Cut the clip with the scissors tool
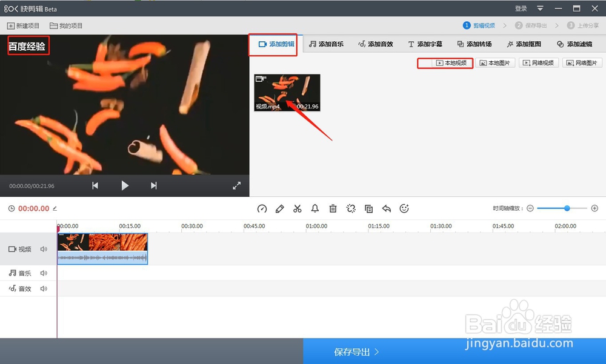 [297, 208]
